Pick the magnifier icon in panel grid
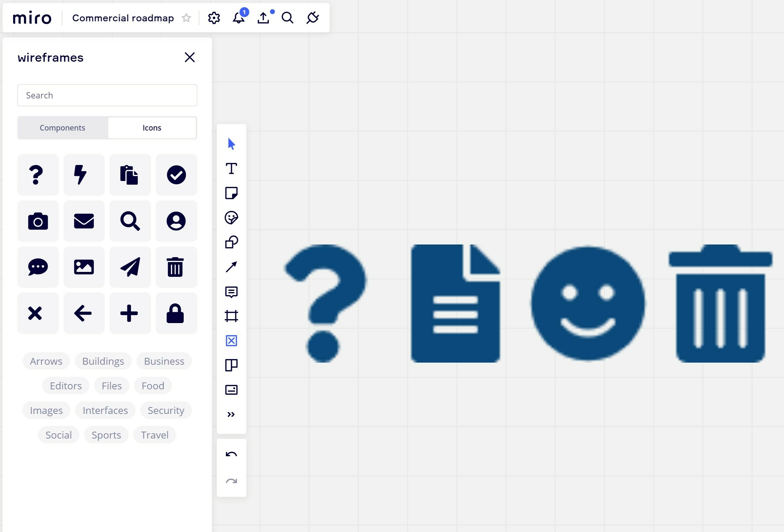The image size is (784, 532). [x=130, y=221]
